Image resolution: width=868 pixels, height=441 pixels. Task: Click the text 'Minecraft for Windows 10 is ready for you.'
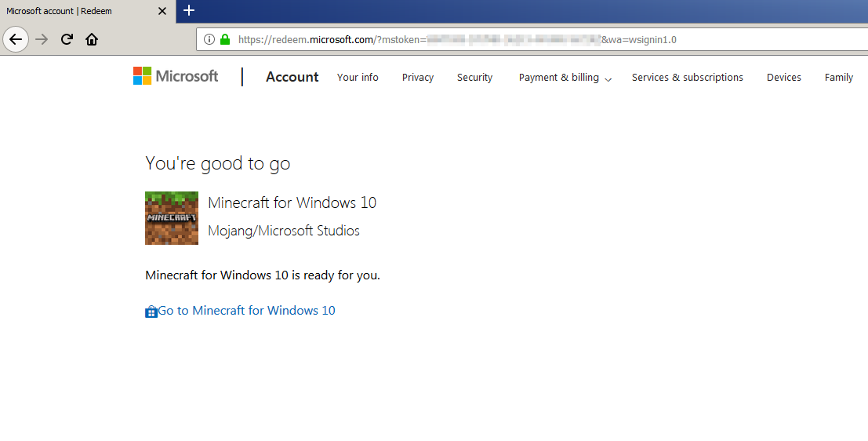263,275
